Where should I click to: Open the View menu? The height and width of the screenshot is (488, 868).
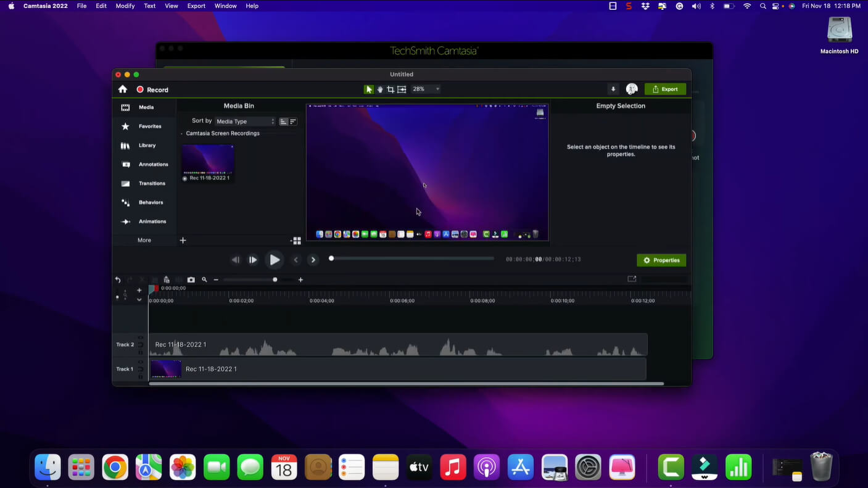pos(172,6)
